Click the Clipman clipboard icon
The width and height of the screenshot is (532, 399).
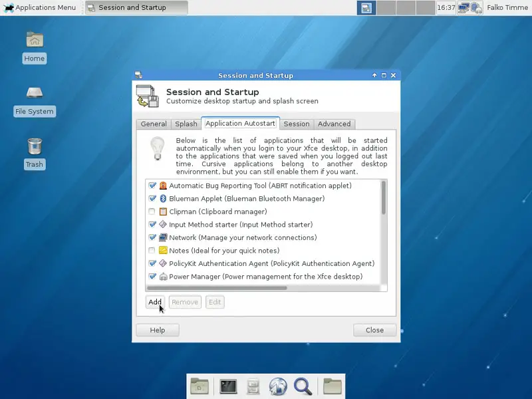(163, 211)
